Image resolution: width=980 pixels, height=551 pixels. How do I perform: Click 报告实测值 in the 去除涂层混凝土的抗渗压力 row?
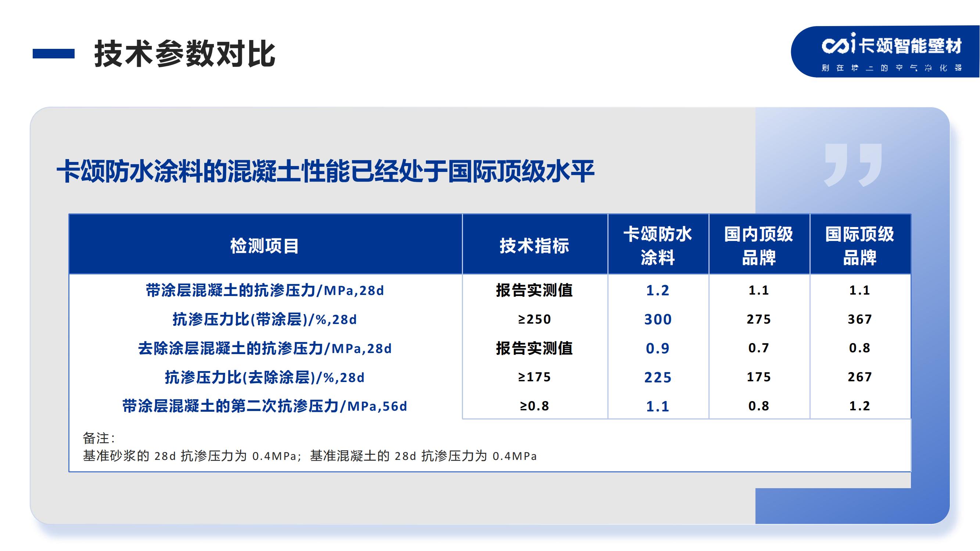click(535, 348)
